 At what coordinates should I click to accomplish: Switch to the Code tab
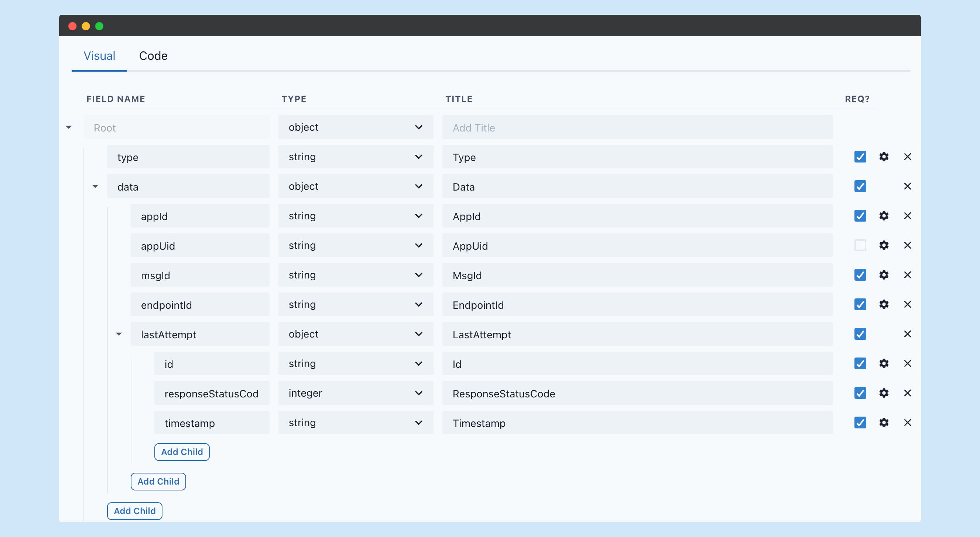[x=153, y=55]
